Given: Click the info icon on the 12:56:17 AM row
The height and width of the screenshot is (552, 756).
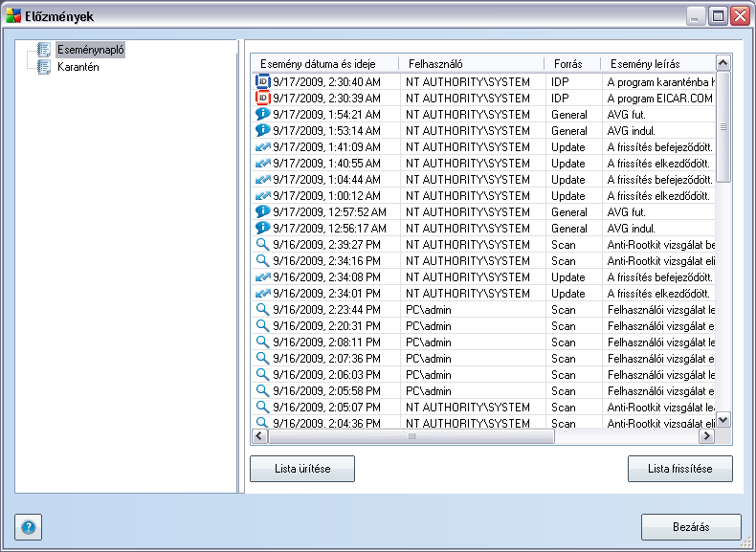Looking at the screenshot, I should [263, 228].
